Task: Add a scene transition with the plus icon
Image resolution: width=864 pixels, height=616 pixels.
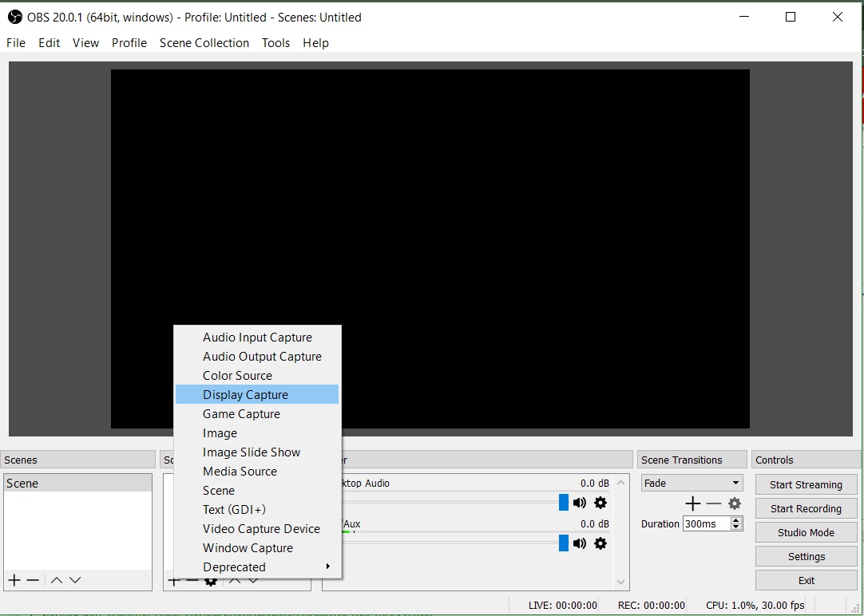Action: click(x=693, y=503)
